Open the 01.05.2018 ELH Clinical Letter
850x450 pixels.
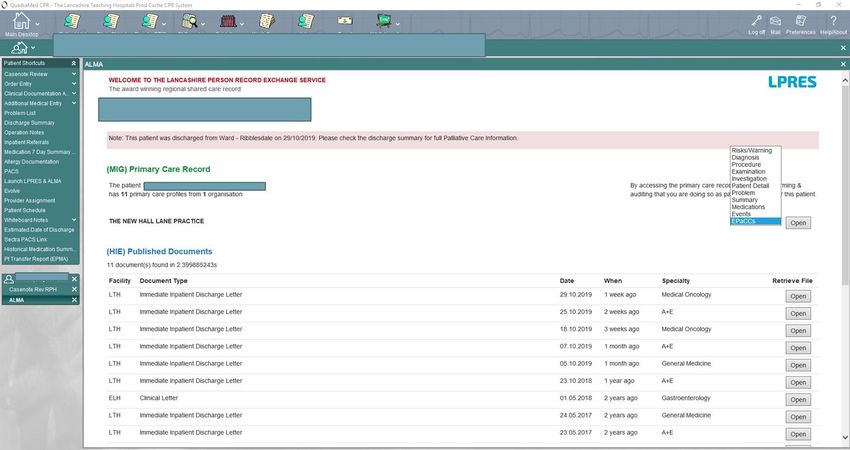point(798,400)
